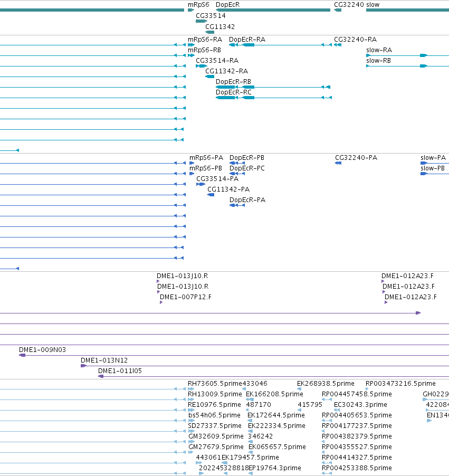Screen dimensions: 449x476
Task: Click EST EK166208.5prime
Action: coord(274,394)
